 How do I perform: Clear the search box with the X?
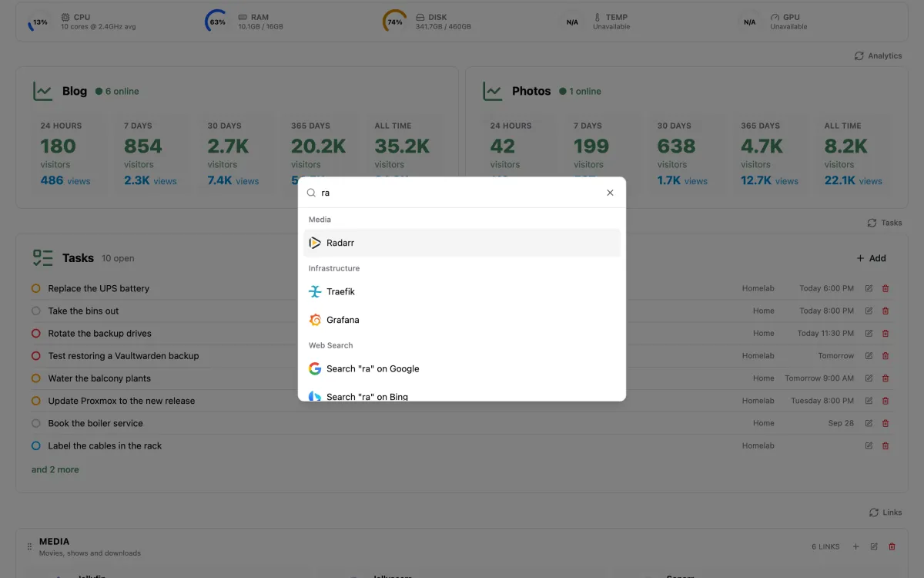610,193
